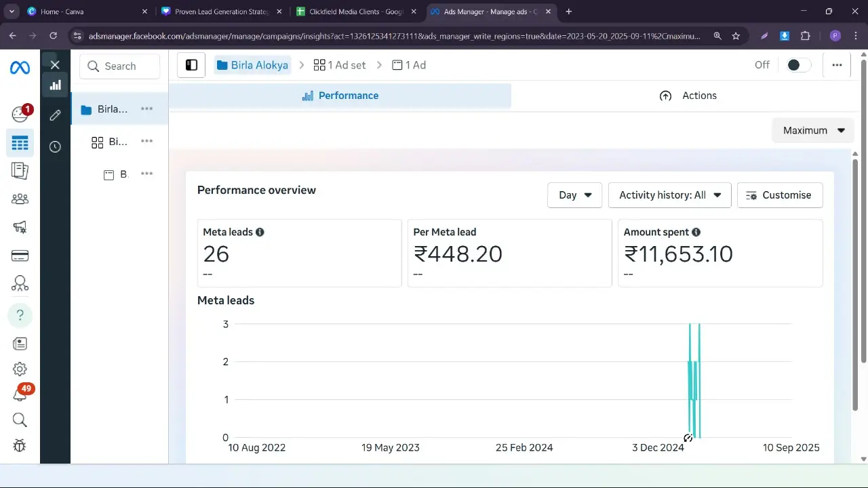Screen dimensions: 868x488
Task: Click the Help question mark icon
Action: 20,315
